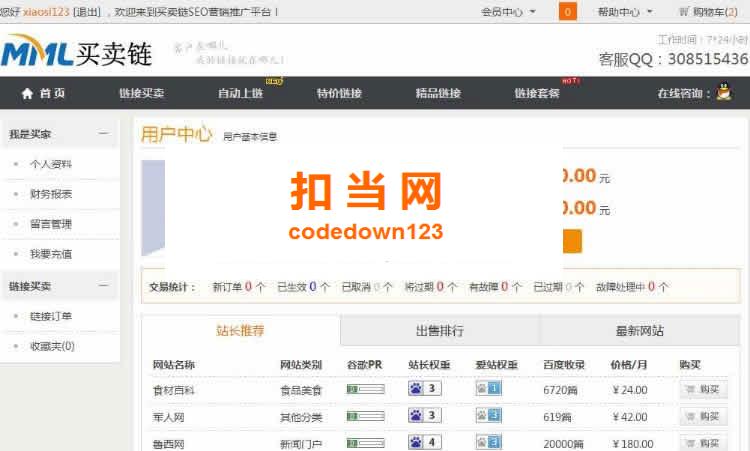Screen dimensions: 750x451
Task: Click the 将过期 0 个 statistic
Action: (x=431, y=286)
